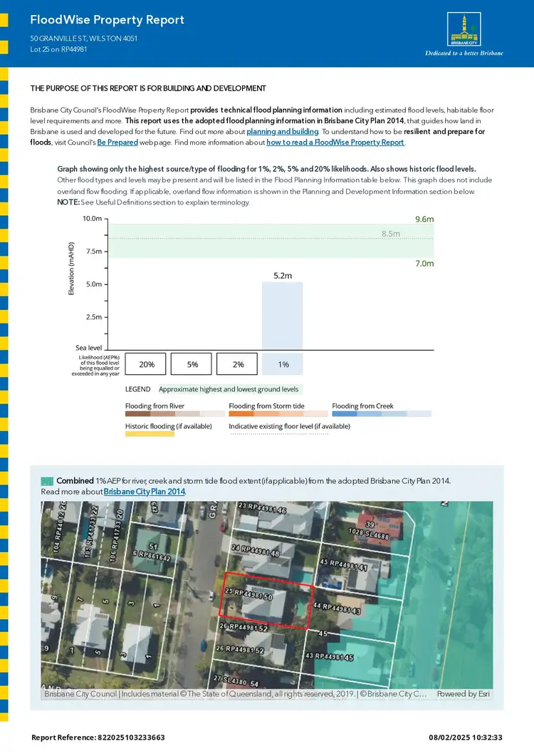Select the 2% likelihood box
534x756 pixels.
238,364
